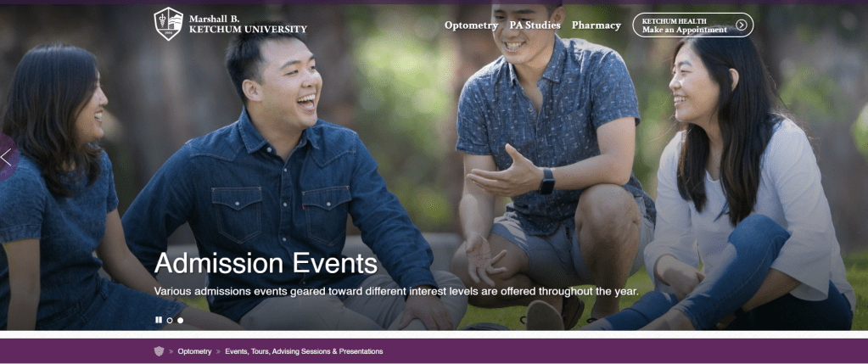The height and width of the screenshot is (364, 868).
Task: Click the second breadcrumb chevron separator
Action: [x=218, y=352]
